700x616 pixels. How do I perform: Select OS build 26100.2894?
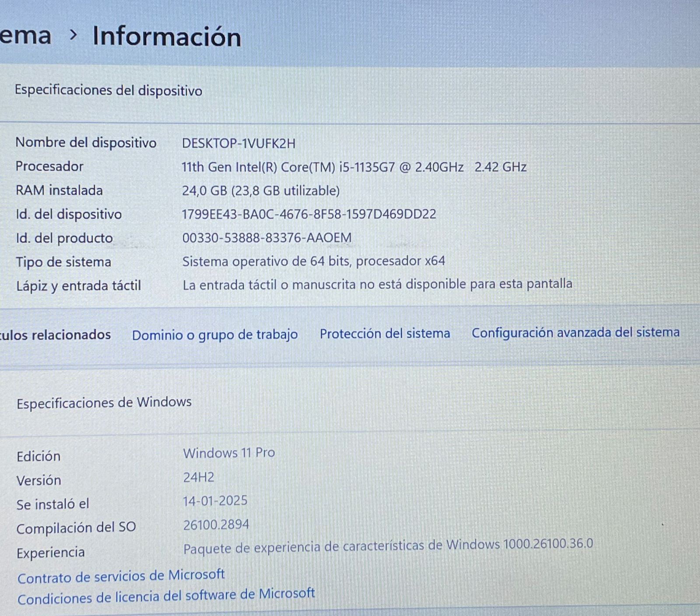(x=216, y=524)
